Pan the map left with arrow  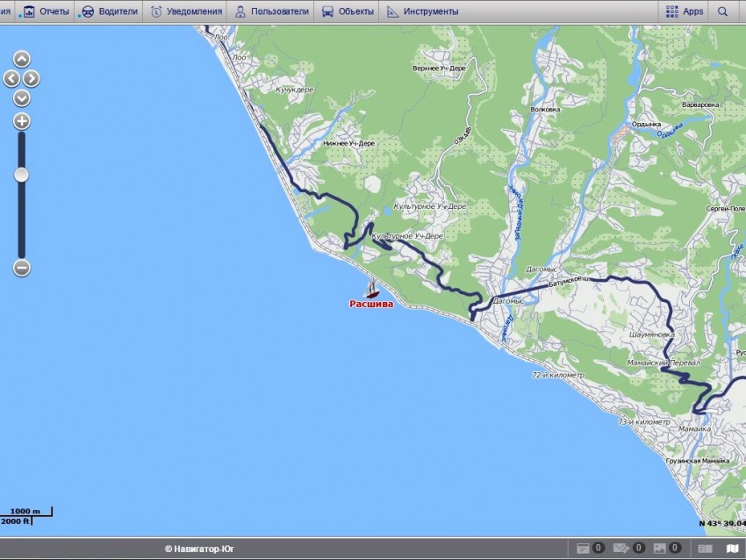click(11, 78)
